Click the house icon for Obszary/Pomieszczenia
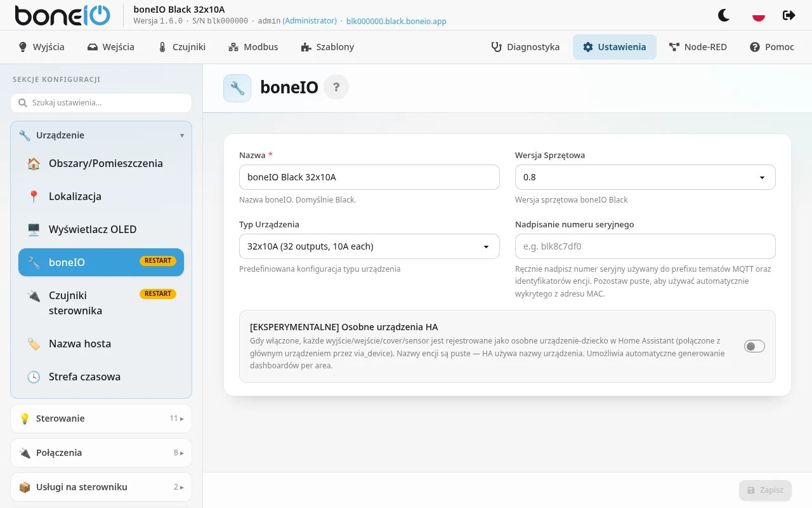Viewport: 812px width, 508px height. pyautogui.click(x=34, y=163)
